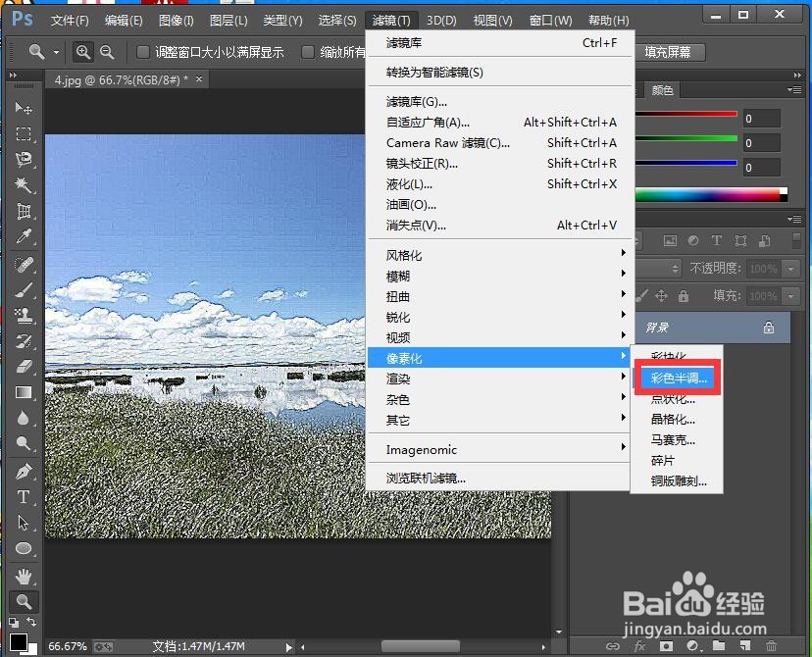Viewport: 812px width, 657px height.
Task: Choose 彩色半调 from the pixelate submenu
Action: pyautogui.click(x=677, y=378)
